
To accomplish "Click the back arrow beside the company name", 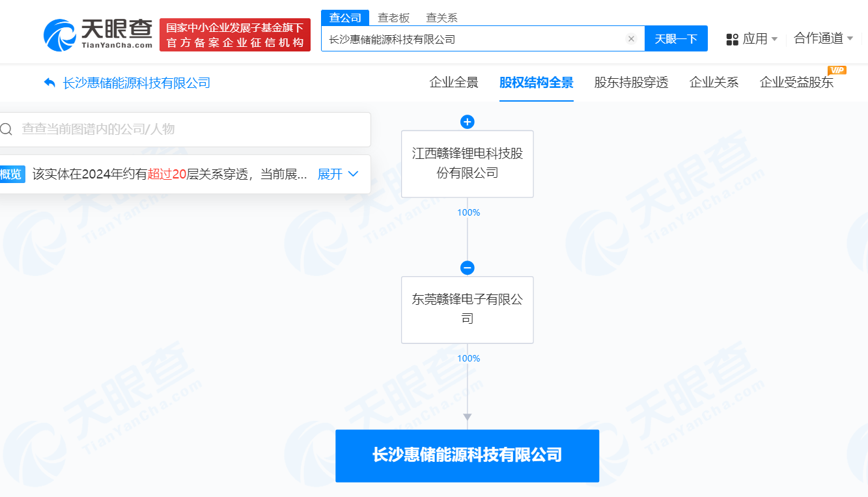I will click(49, 83).
